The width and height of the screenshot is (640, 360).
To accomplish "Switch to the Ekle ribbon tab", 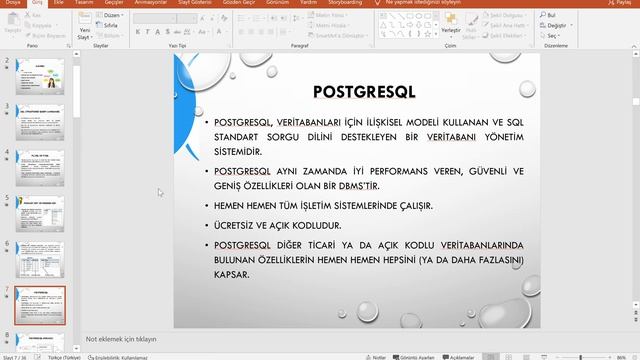I will (x=58, y=2).
